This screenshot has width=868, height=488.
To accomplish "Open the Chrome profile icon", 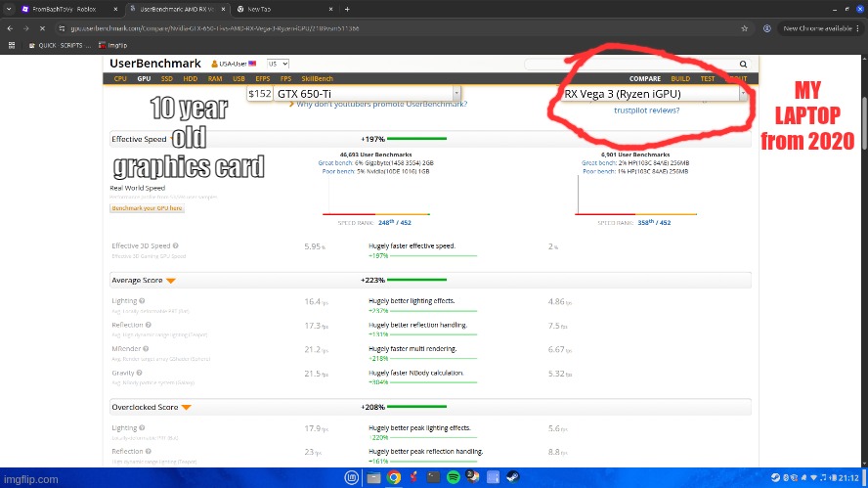I will [x=766, y=28].
